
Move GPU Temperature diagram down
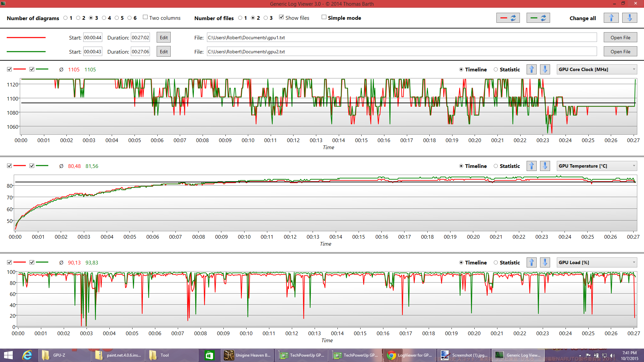[x=545, y=166]
